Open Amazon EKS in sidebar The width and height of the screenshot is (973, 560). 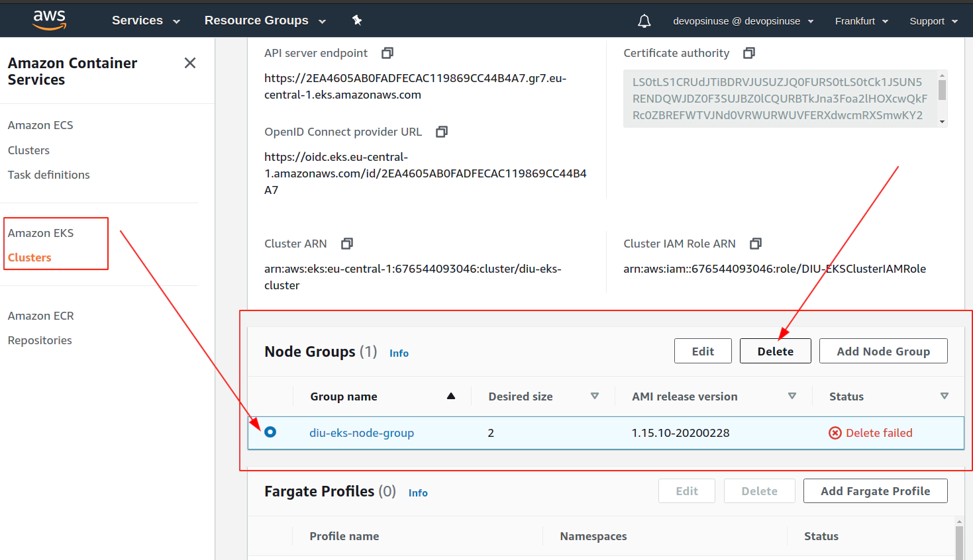pos(41,233)
